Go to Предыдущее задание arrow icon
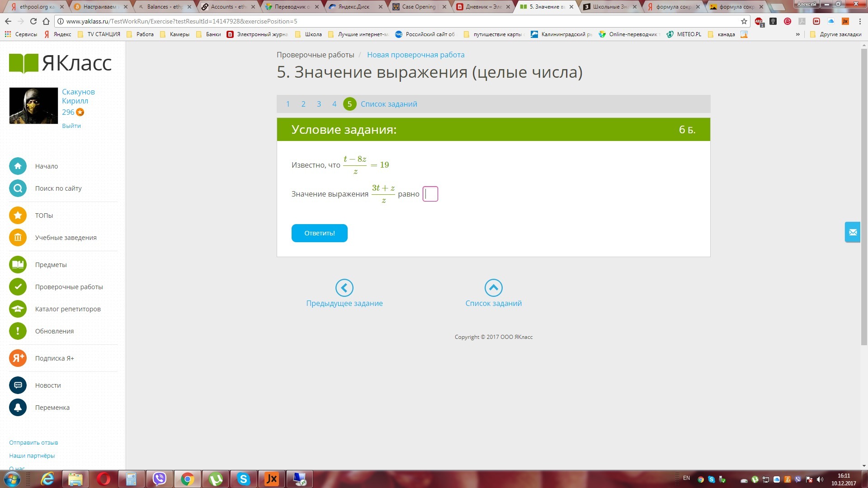The height and width of the screenshot is (488, 868). (x=344, y=288)
